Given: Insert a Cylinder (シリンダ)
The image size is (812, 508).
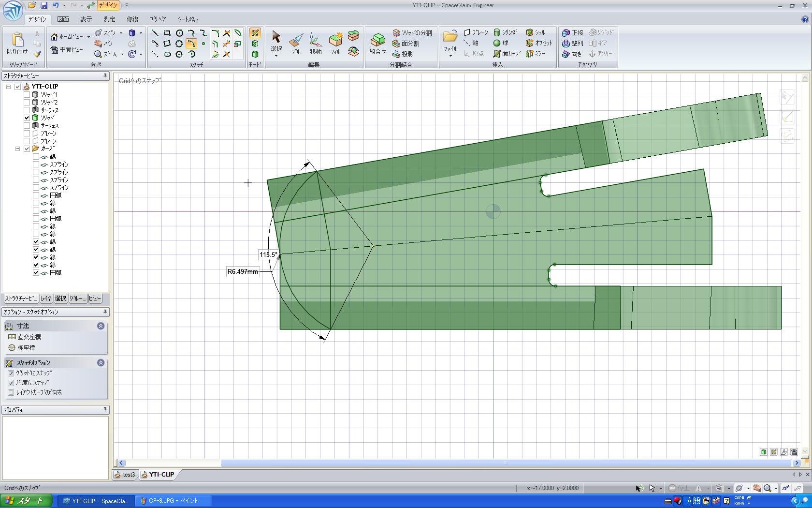Looking at the screenshot, I should [506, 32].
